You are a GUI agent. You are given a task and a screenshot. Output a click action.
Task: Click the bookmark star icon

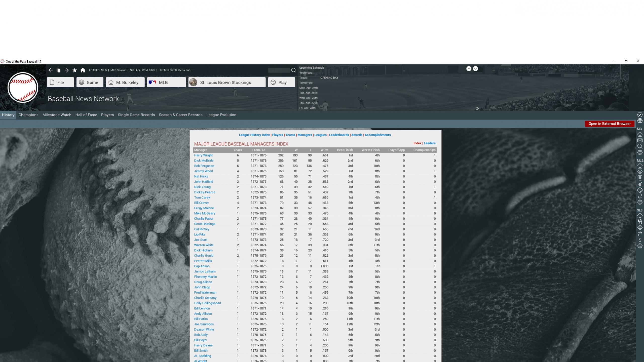pos(74,70)
